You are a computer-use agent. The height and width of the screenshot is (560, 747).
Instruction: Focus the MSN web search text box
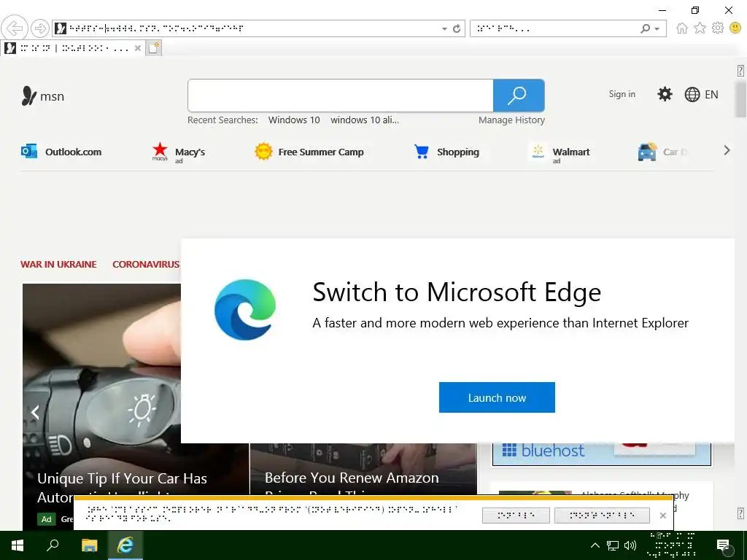pyautogui.click(x=341, y=96)
